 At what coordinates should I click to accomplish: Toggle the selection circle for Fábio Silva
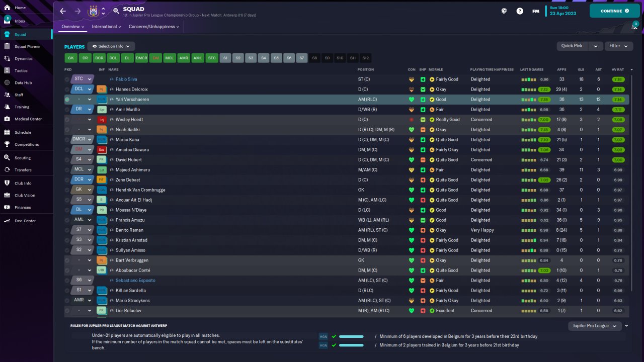tap(67, 79)
